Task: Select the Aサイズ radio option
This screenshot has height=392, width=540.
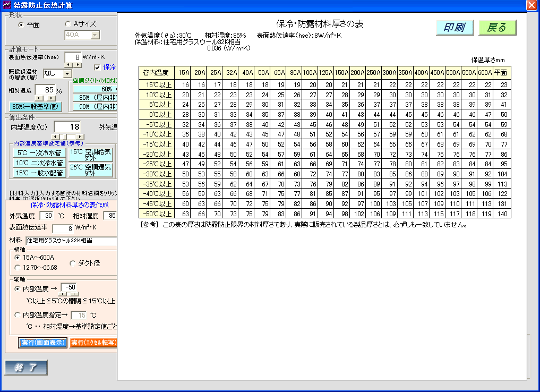Action: click(x=67, y=24)
